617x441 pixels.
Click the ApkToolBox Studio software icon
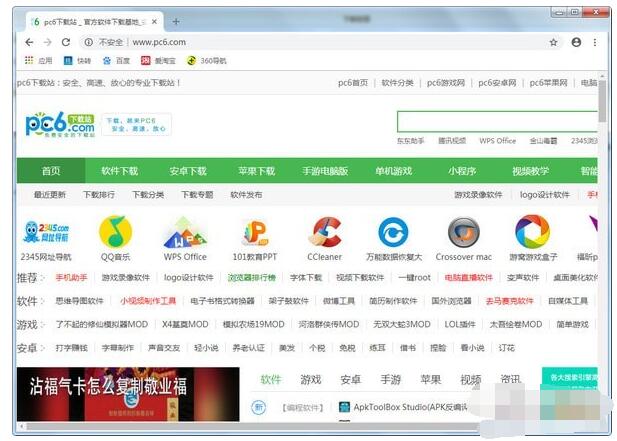pos(344,407)
